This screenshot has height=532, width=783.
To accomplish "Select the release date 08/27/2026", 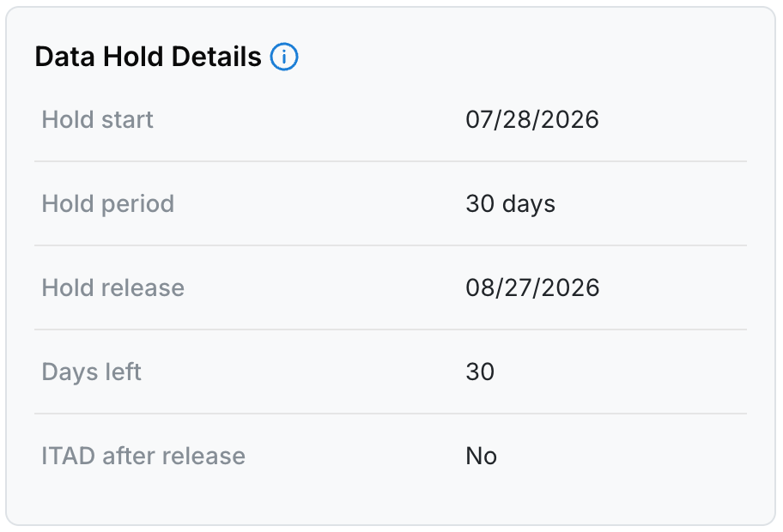I will point(532,288).
